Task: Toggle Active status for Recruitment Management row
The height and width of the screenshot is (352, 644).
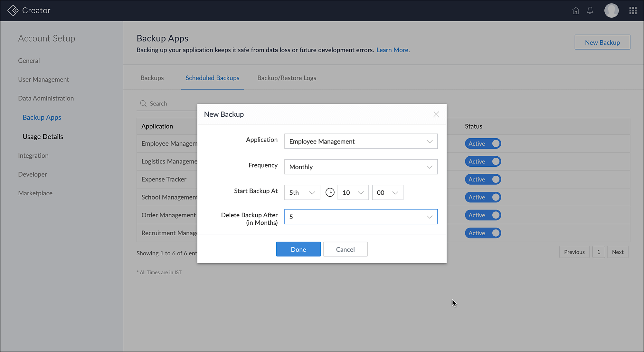Action: pyautogui.click(x=483, y=233)
